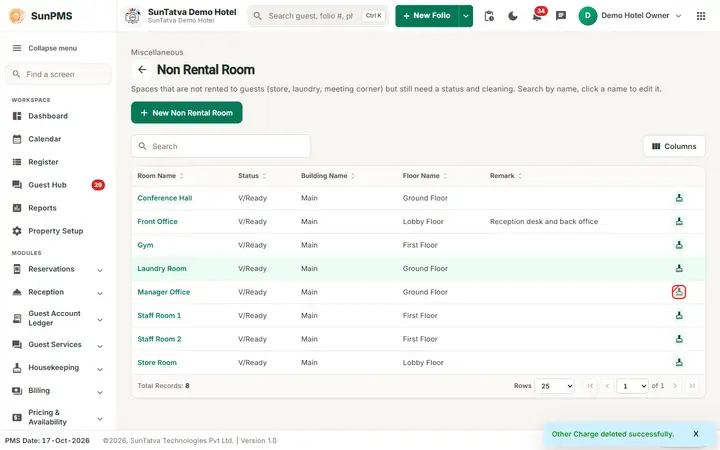
Task: Click the housekeeping icon in Gym row
Action: 679,245
